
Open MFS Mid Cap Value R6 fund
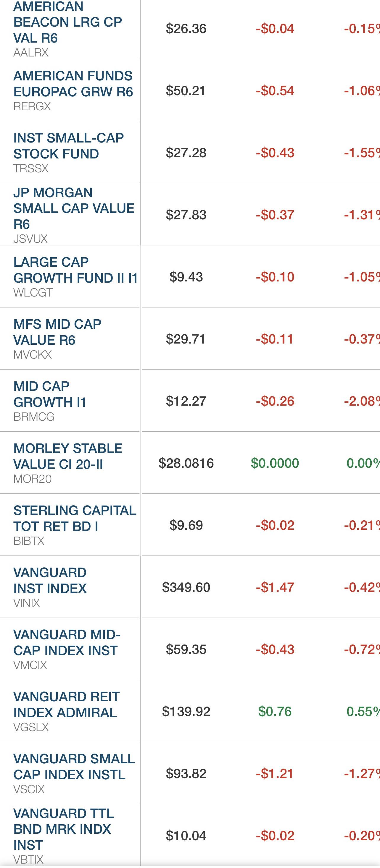(57, 332)
